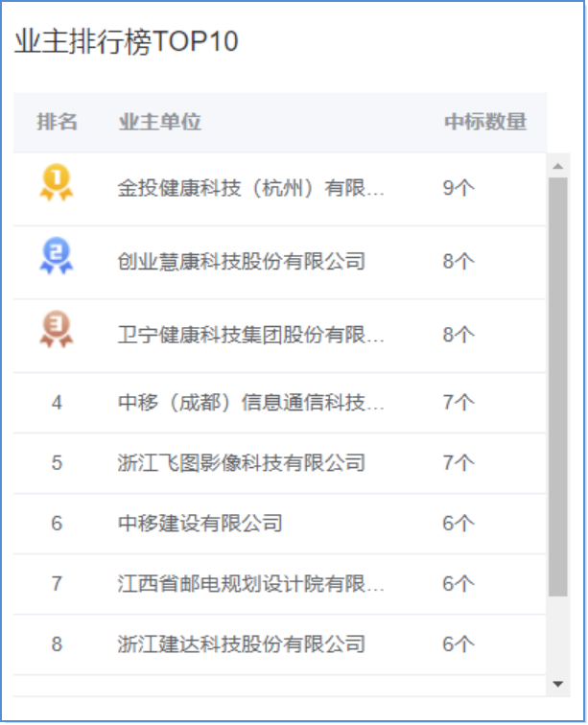The height and width of the screenshot is (725, 588).
Task: Click 7个 count for 浙江飞图影像
Action: point(459,463)
